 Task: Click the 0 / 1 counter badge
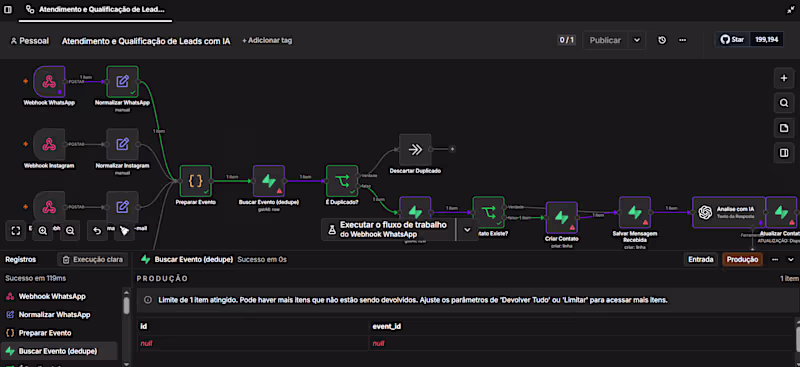tap(566, 40)
